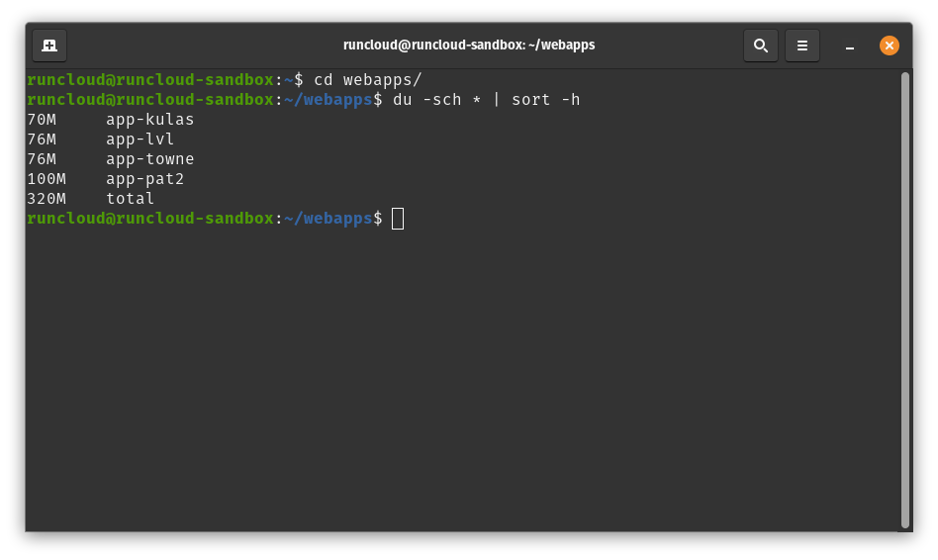Screen dimensions: 938x560
Task: Click the 100M size value
Action: click(x=47, y=179)
